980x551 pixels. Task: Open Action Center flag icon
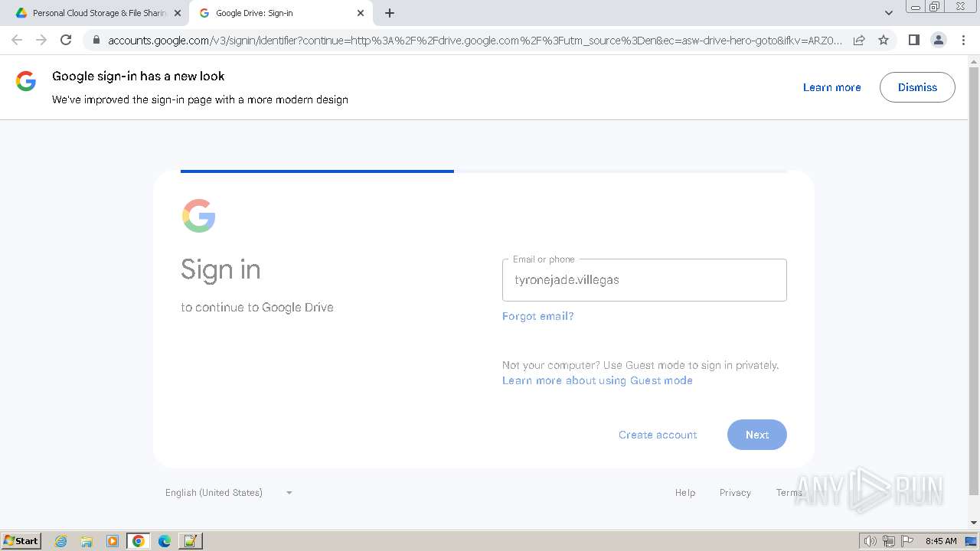(907, 541)
